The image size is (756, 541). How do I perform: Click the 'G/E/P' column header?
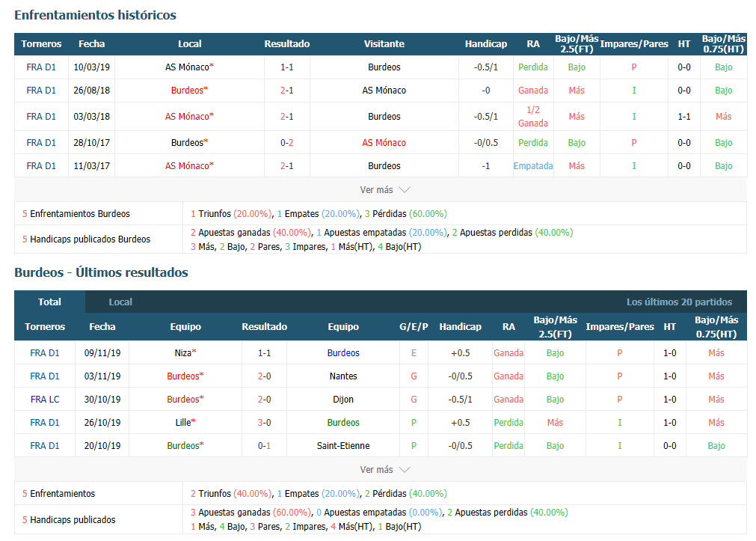(x=414, y=327)
